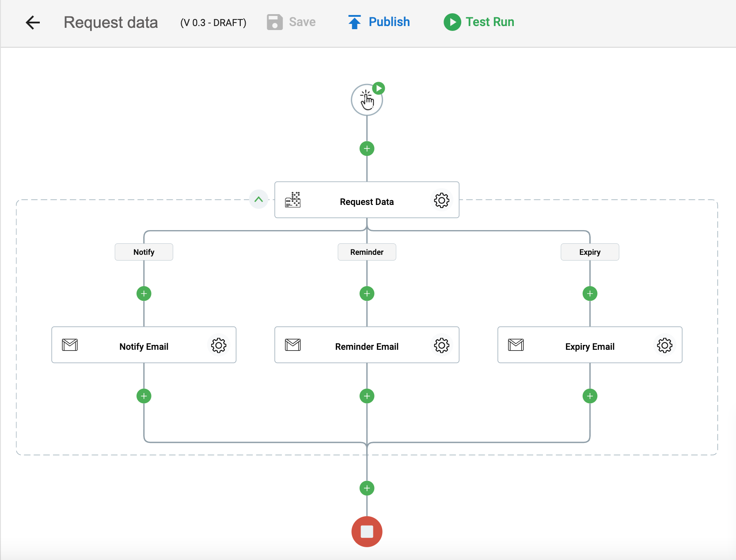Open Notify Email settings gear
The width and height of the screenshot is (736, 560).
click(x=219, y=345)
